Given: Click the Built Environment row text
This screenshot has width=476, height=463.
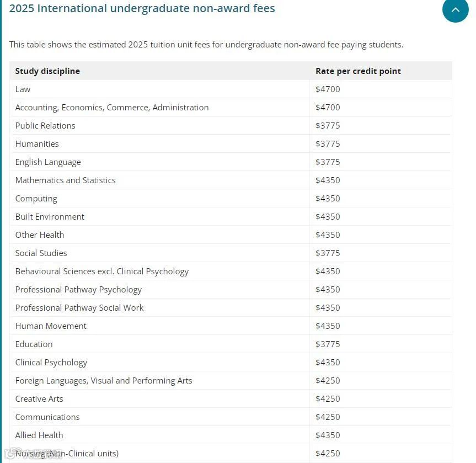Looking at the screenshot, I should [50, 217].
